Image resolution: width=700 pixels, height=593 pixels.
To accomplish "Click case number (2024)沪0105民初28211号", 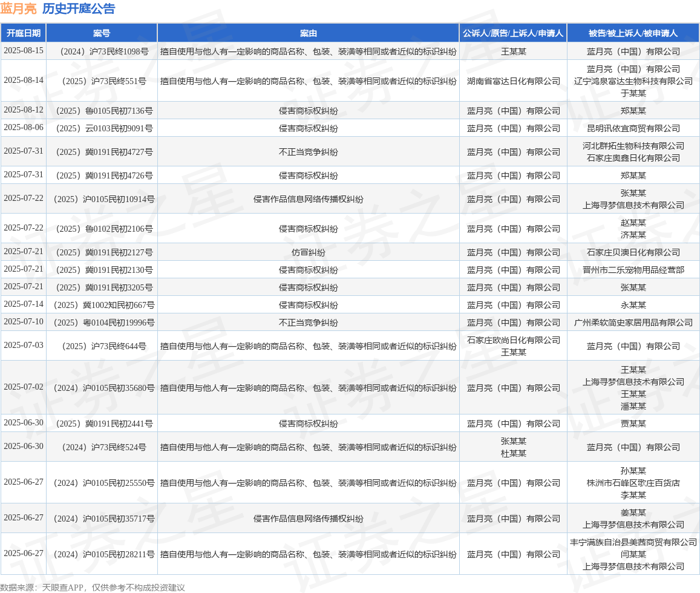I will click(101, 554).
